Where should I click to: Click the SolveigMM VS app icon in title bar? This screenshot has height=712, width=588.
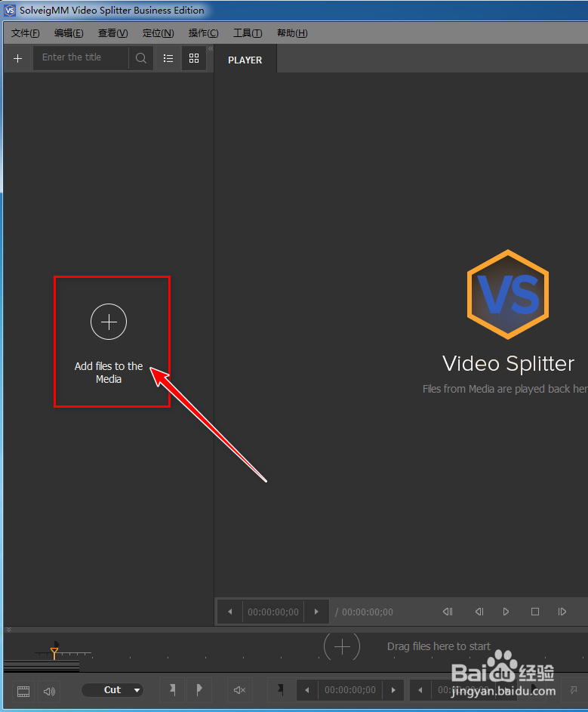tap(10, 10)
